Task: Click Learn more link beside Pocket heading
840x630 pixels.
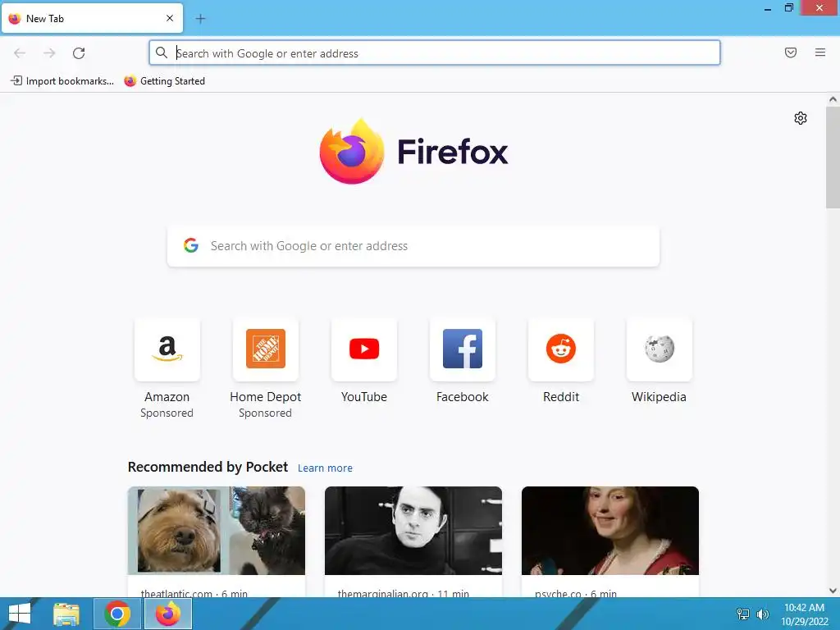Action: point(325,468)
